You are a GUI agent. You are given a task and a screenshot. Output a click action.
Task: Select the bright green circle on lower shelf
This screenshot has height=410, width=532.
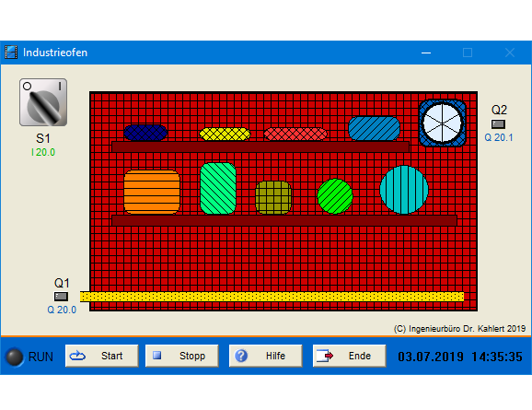[335, 196]
